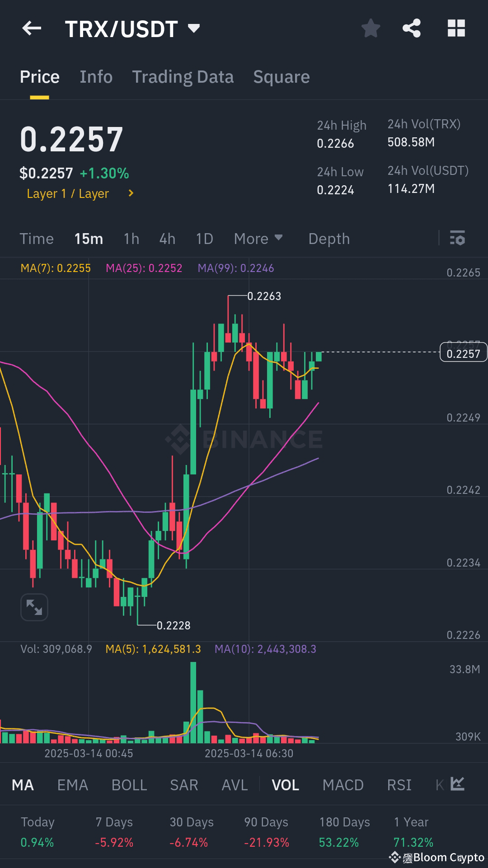The width and height of the screenshot is (488, 868).
Task: Toggle the VOL indicator
Action: [285, 785]
